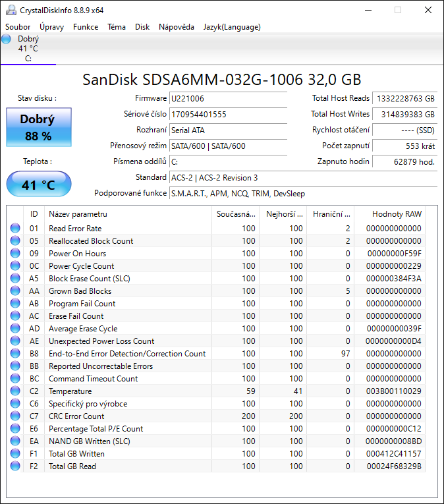Click the Firmware value field U221006
The image size is (444, 504).
point(227,99)
